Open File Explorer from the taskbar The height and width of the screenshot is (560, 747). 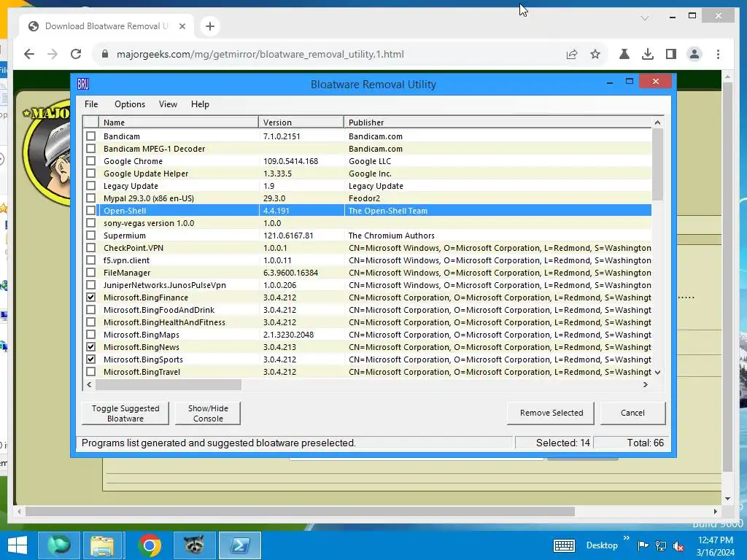coord(102,545)
